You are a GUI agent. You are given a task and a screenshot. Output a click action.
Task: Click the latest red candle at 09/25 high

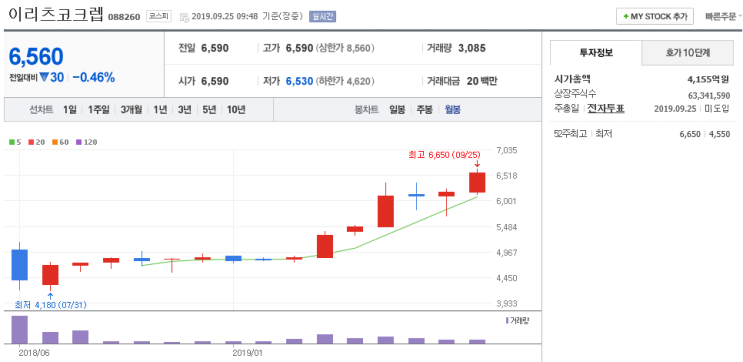point(477,182)
